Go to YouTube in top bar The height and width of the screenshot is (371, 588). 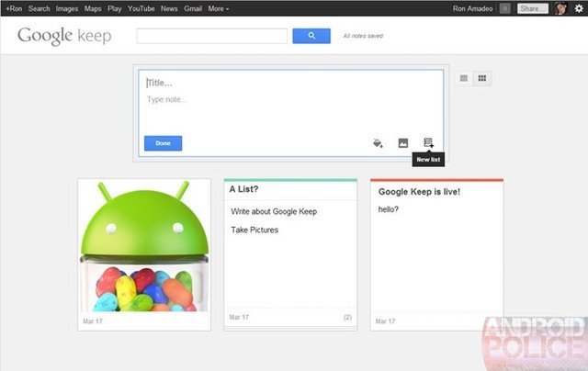click(x=141, y=8)
